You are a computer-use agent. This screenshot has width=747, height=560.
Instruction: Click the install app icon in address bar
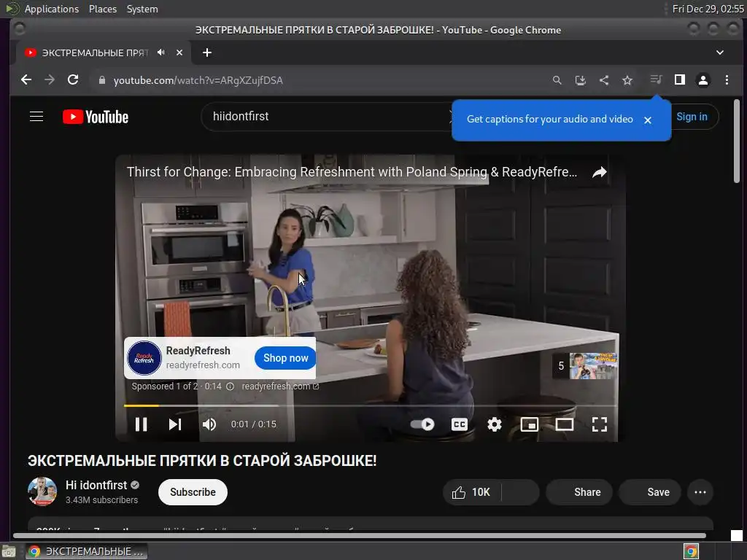pyautogui.click(x=580, y=80)
